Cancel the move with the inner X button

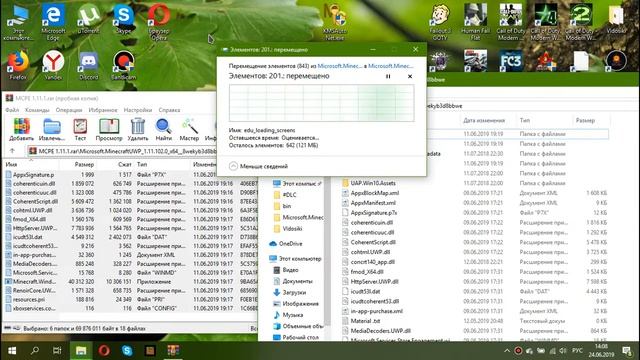pos(410,76)
